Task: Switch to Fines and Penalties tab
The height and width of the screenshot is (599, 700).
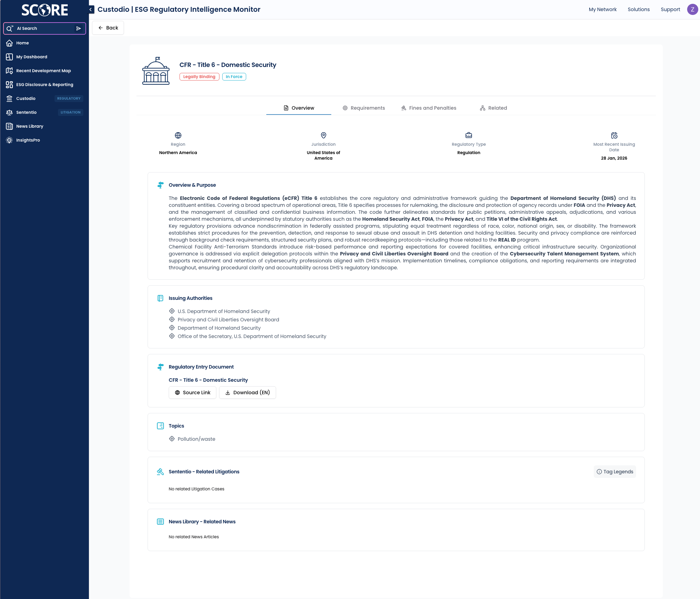Action: (428, 108)
